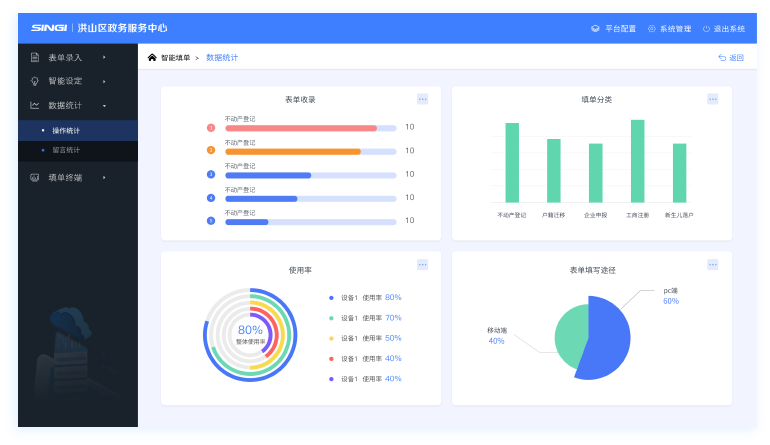The height and width of the screenshot is (445, 770).
Task: Click the 数据统计 chart icon in sidebar
Action: (34, 105)
